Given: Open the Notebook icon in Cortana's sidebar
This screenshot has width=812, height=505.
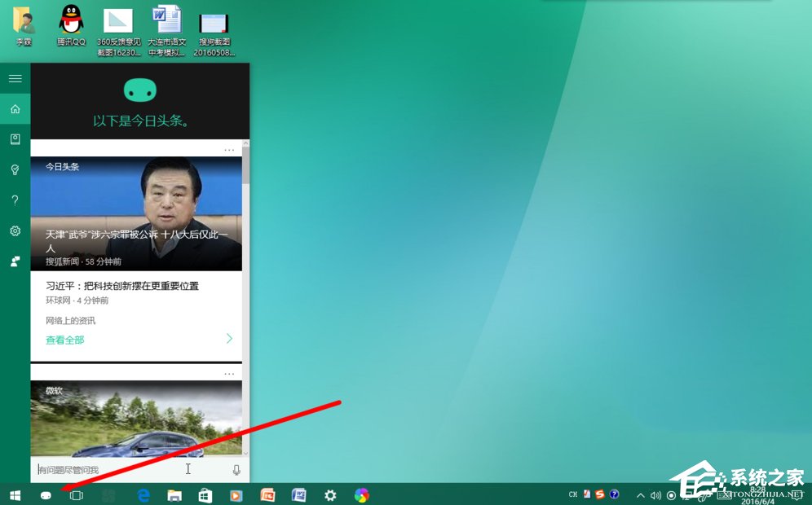Looking at the screenshot, I should 15,138.
